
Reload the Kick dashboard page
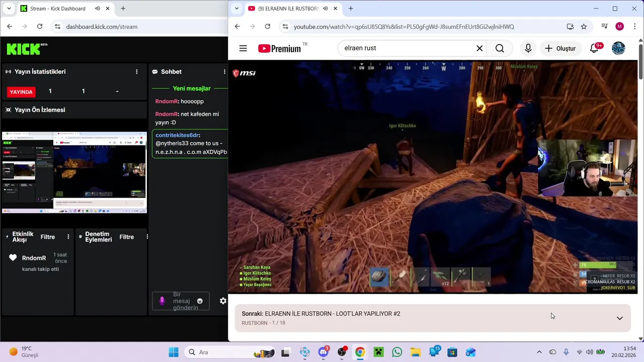pyautogui.click(x=40, y=27)
